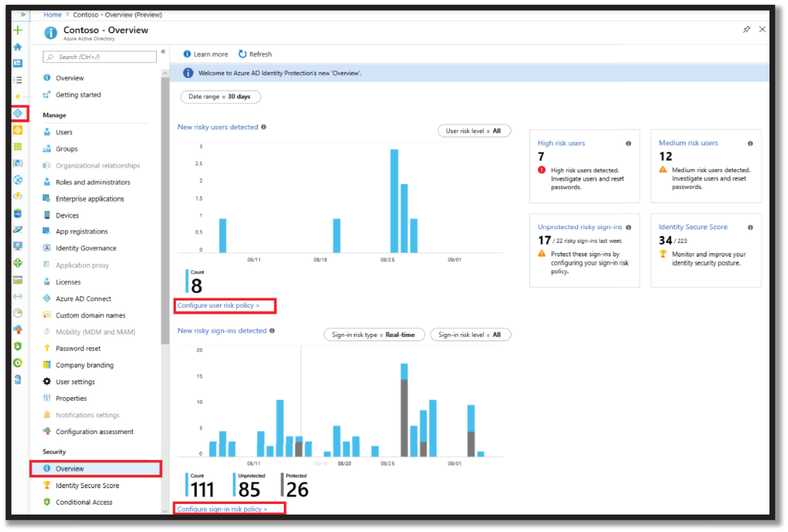Select Security Overview menu item
The width and height of the screenshot is (788, 532).
tap(96, 469)
